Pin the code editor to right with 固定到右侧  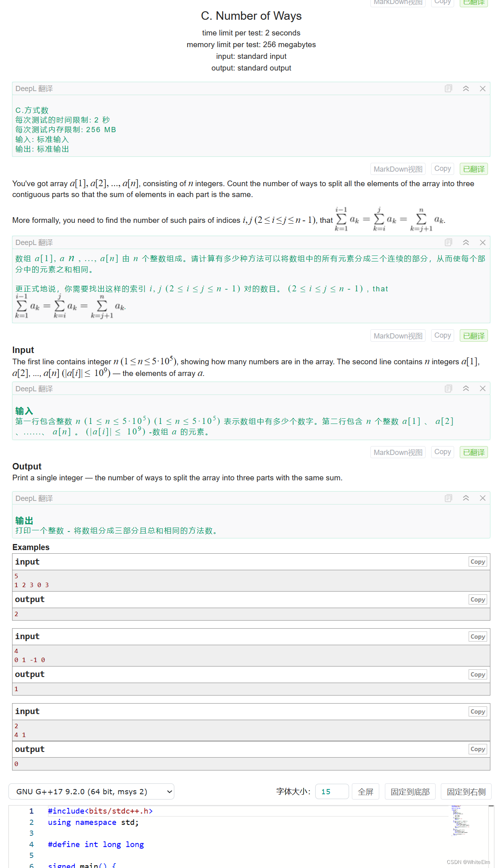pyautogui.click(x=466, y=791)
